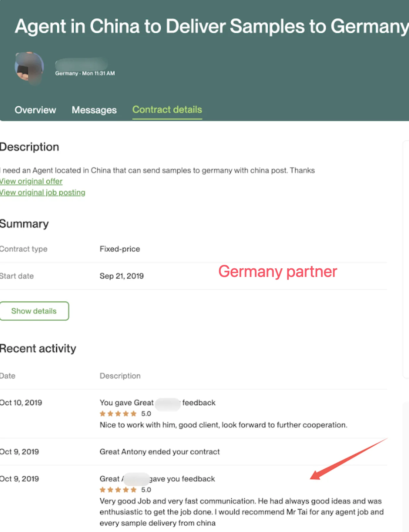The image size is (409, 532).
Task: Click the red 'Germany partner' text
Action: point(277,272)
